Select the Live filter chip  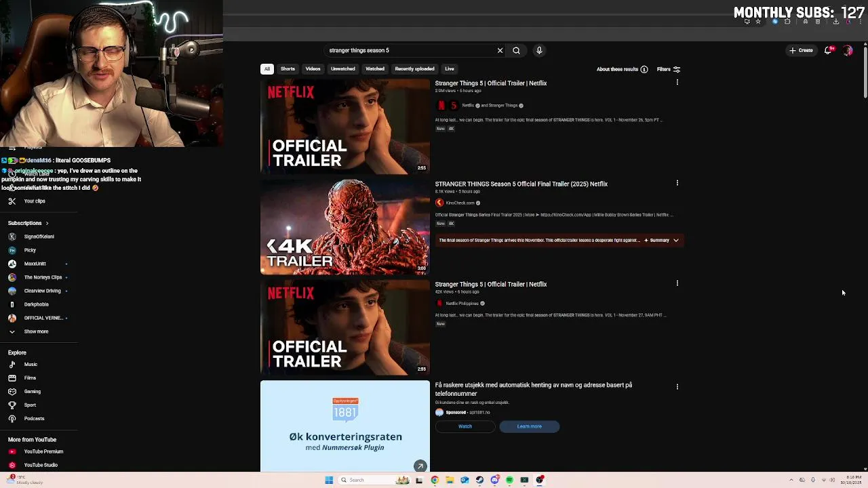(449, 68)
